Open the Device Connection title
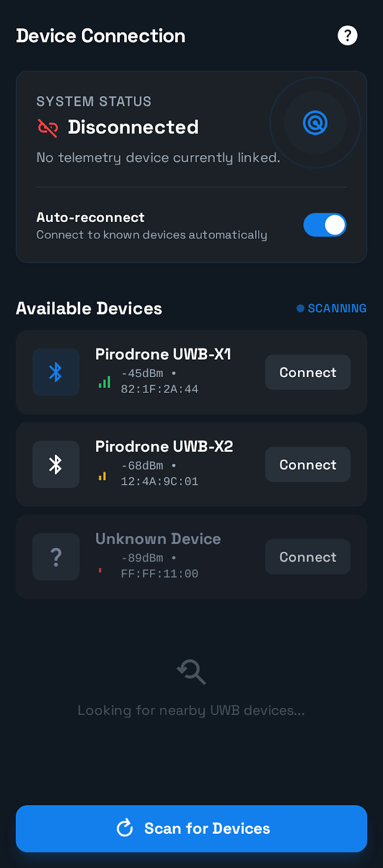383x868 pixels. point(100,35)
